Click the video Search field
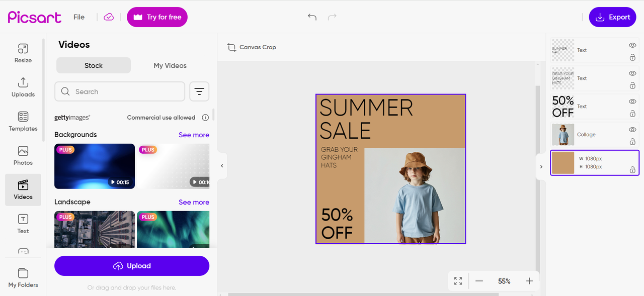The height and width of the screenshot is (296, 644). (120, 91)
